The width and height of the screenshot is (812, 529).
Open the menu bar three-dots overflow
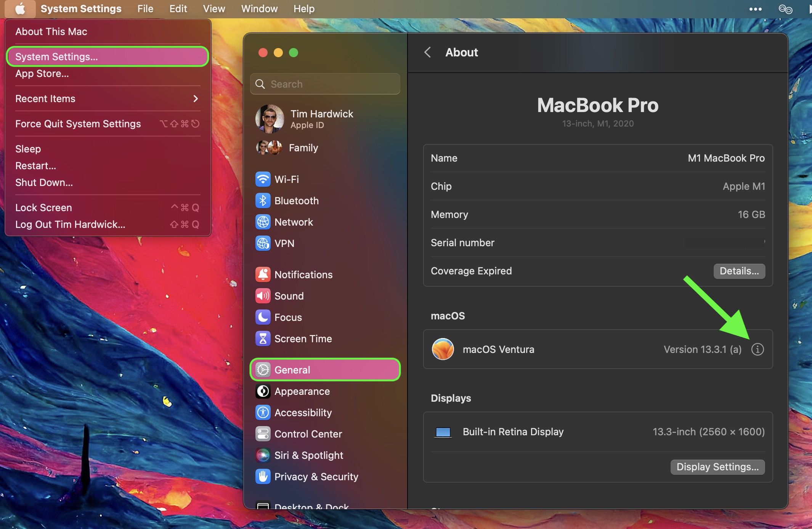[x=755, y=9]
